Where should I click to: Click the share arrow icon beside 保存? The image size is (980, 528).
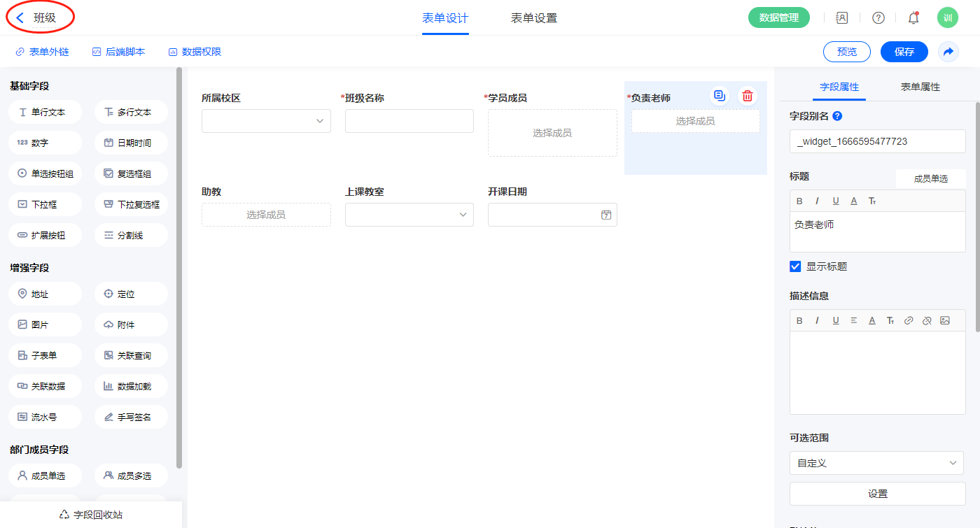[948, 52]
